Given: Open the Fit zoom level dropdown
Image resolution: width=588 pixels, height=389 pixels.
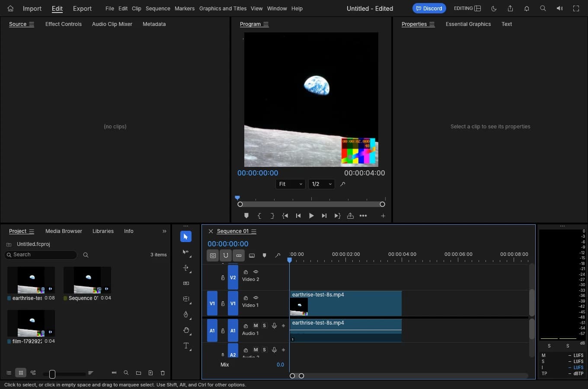Looking at the screenshot, I should (290, 184).
